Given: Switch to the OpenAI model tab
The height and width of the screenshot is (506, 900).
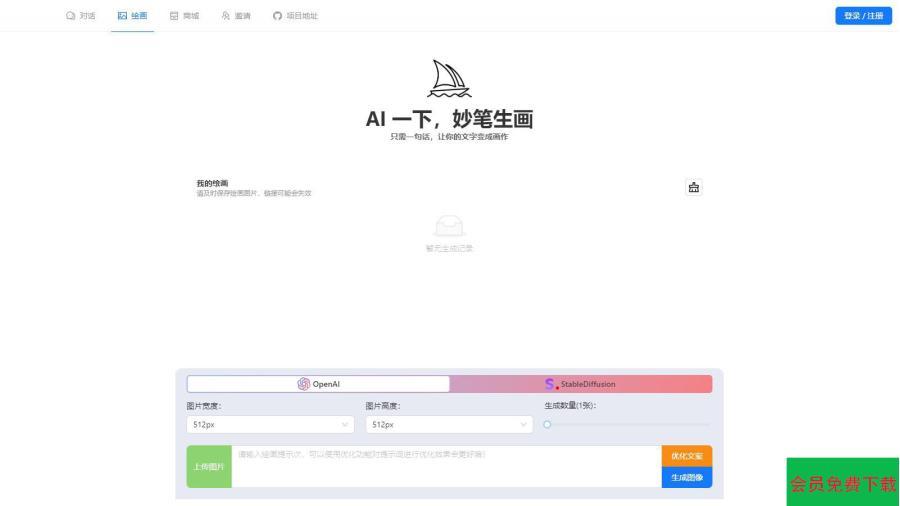Looking at the screenshot, I should pos(319,384).
